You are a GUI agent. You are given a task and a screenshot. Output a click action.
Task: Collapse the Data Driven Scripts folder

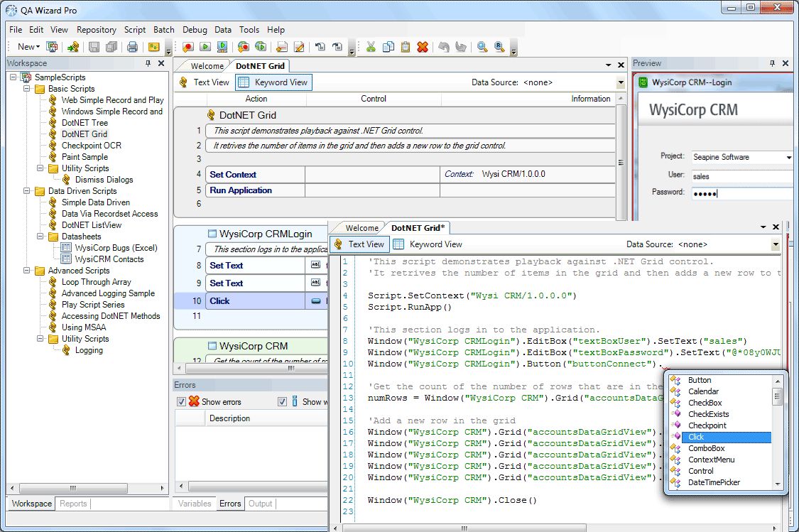(26, 191)
